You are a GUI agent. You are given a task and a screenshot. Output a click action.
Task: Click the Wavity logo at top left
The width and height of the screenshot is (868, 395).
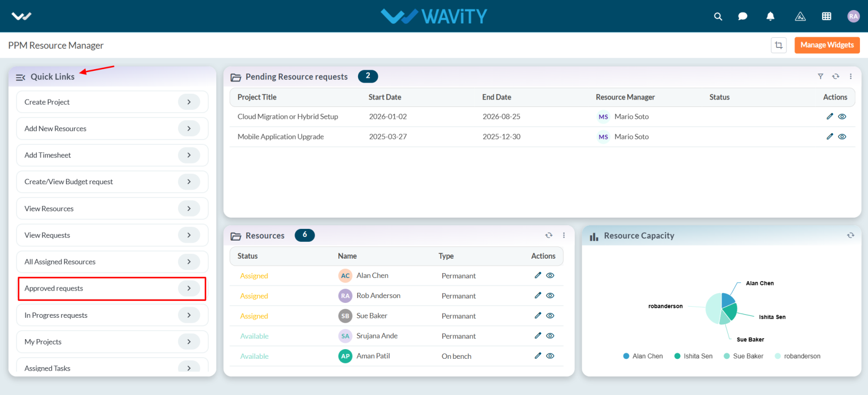pos(21,17)
